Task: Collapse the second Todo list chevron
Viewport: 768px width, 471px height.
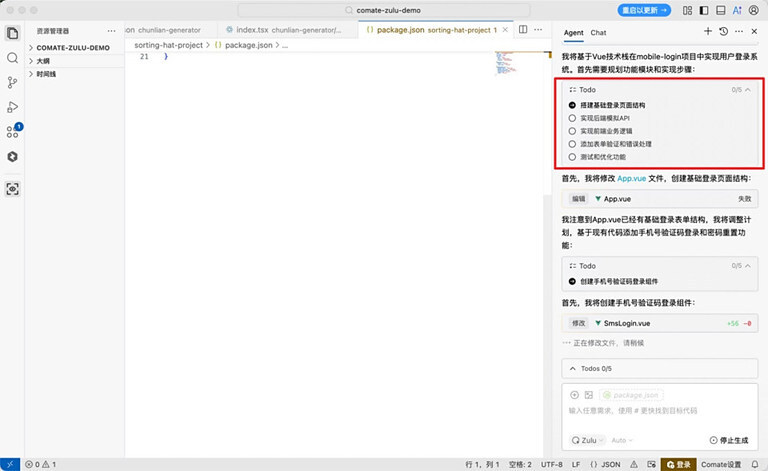Action: pyautogui.click(x=747, y=266)
